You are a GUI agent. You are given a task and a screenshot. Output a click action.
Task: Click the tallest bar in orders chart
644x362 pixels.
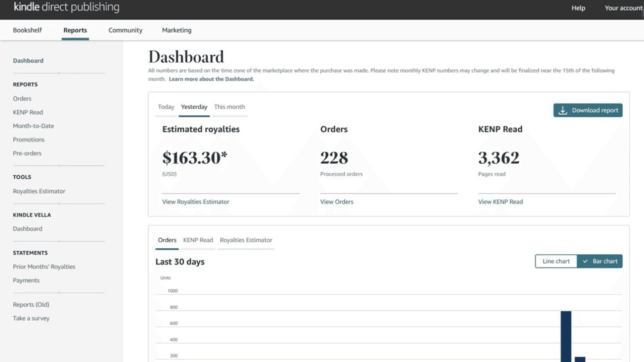pyautogui.click(x=566, y=336)
